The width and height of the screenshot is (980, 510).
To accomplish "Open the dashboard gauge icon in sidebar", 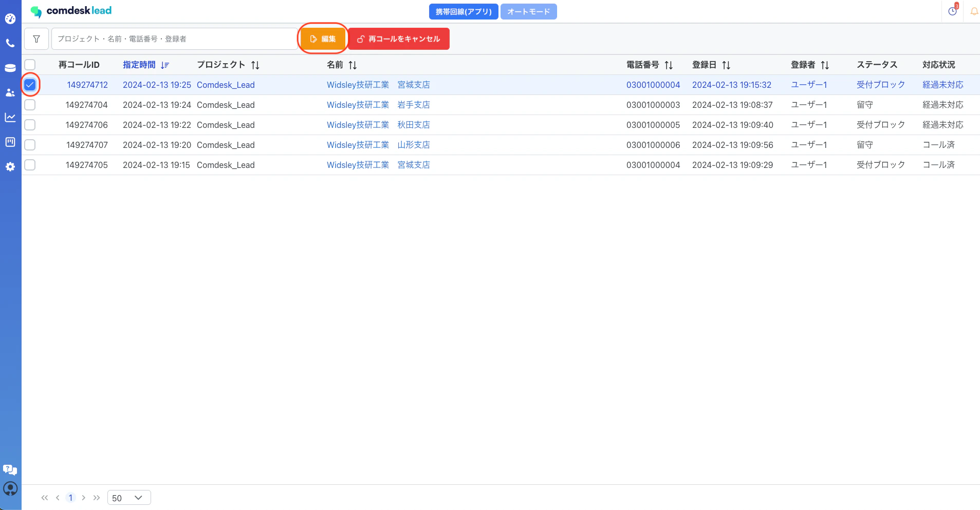I will [x=10, y=19].
